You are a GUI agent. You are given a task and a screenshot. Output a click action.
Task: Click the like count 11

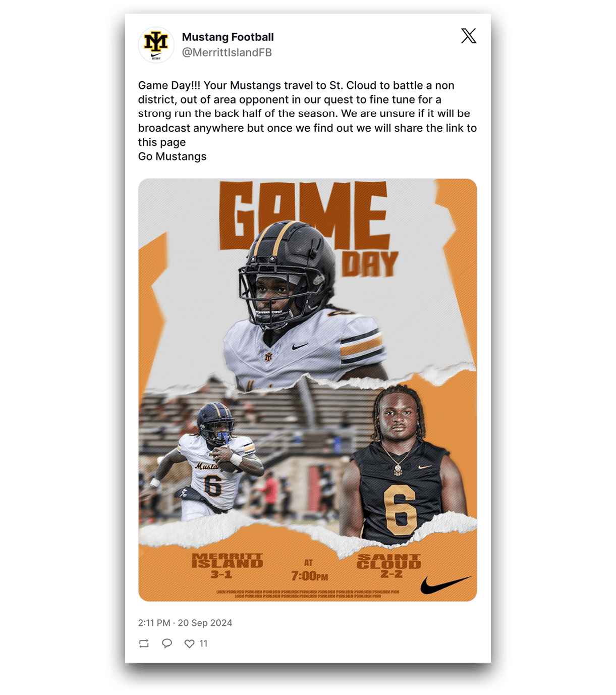click(x=203, y=644)
